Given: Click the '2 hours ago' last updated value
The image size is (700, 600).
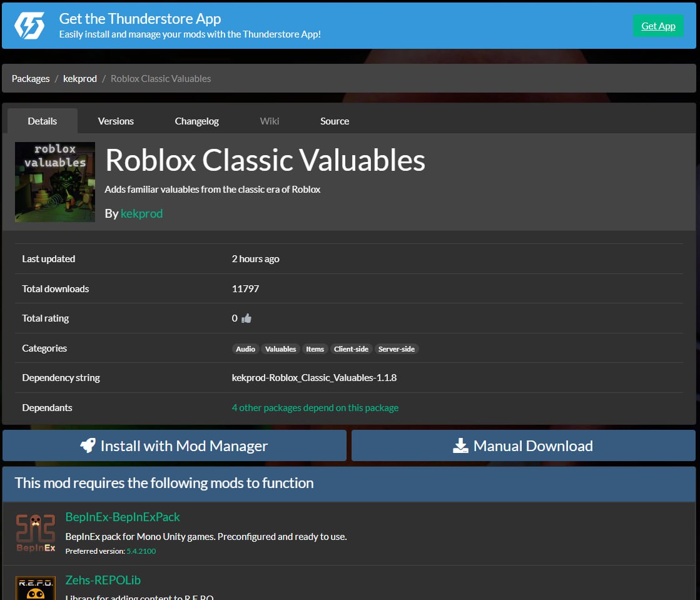Looking at the screenshot, I should coord(255,259).
